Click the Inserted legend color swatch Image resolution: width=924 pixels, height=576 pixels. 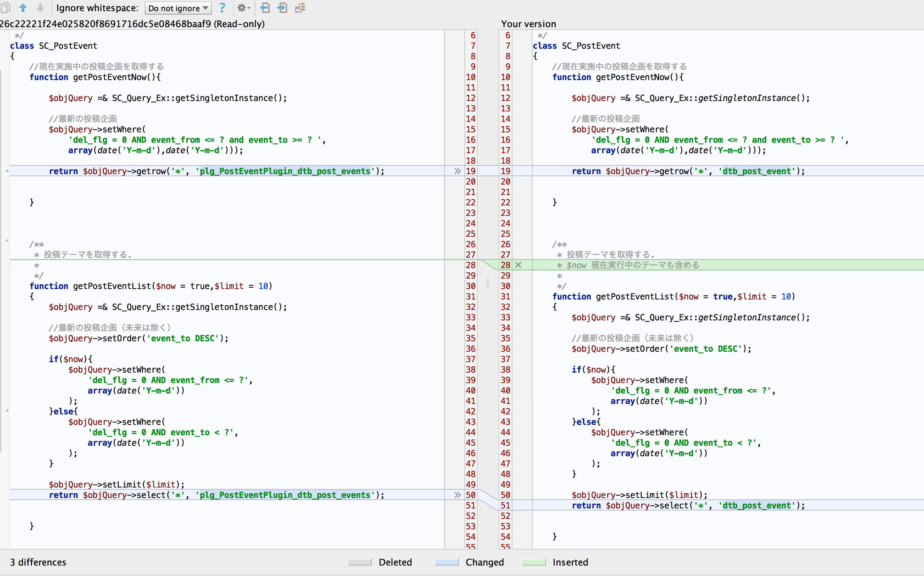[534, 562]
